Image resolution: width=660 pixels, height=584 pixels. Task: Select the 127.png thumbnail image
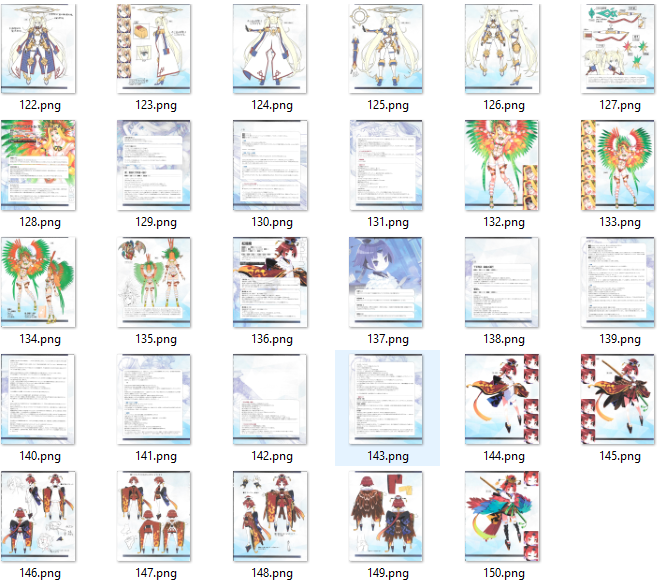click(x=618, y=48)
